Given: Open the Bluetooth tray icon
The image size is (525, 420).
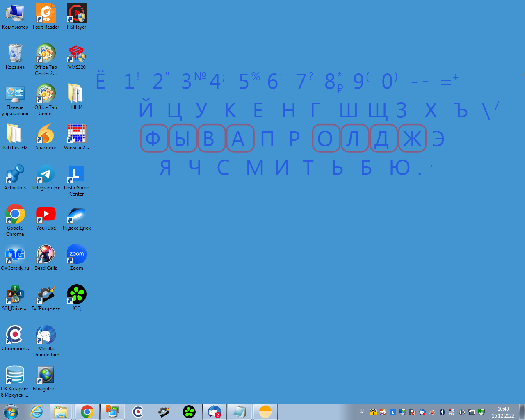Looking at the screenshot, I should click(x=442, y=412).
